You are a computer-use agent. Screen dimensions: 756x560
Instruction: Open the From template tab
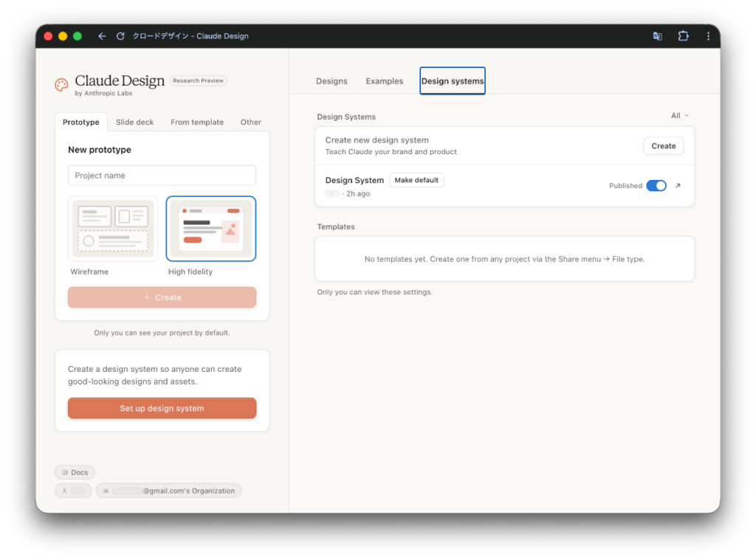196,122
